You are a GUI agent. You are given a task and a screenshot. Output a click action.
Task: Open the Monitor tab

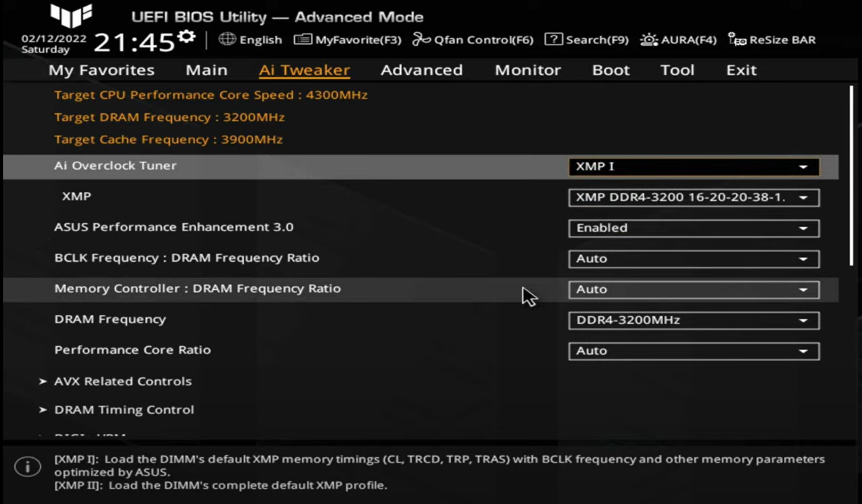click(x=527, y=70)
